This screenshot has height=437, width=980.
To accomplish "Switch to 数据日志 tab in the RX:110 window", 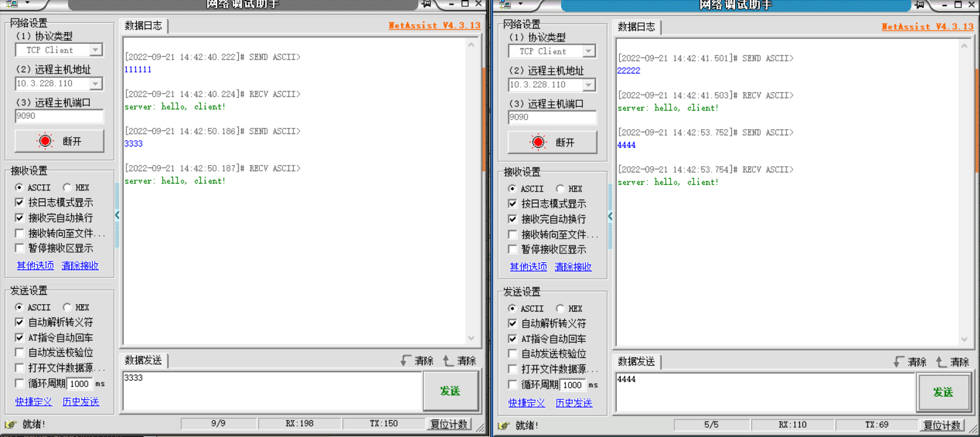I will coord(637,27).
